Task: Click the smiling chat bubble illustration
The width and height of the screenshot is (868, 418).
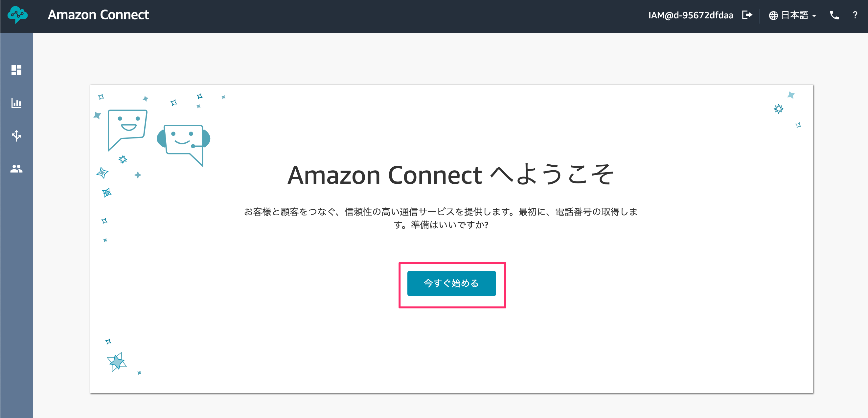Action: (x=127, y=130)
